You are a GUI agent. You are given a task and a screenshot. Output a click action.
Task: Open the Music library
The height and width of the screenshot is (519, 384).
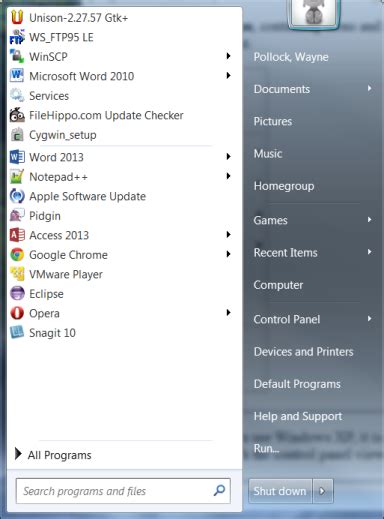click(x=268, y=154)
